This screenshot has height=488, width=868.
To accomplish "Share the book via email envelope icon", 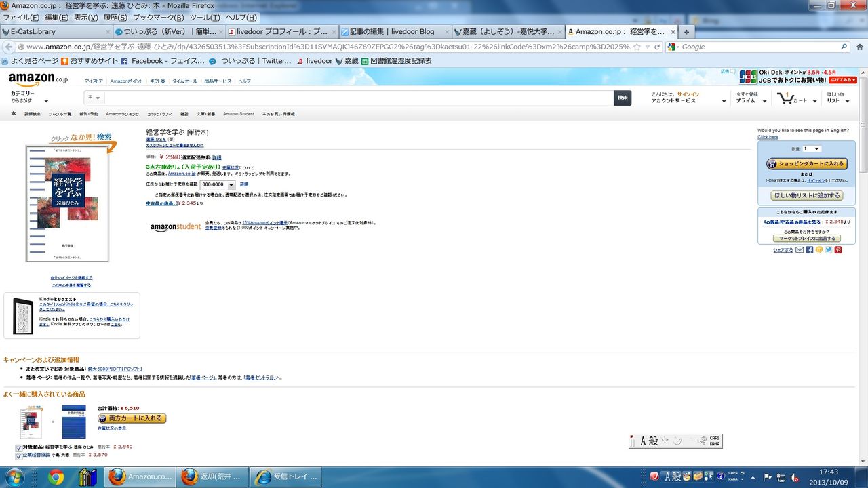I will pos(800,250).
